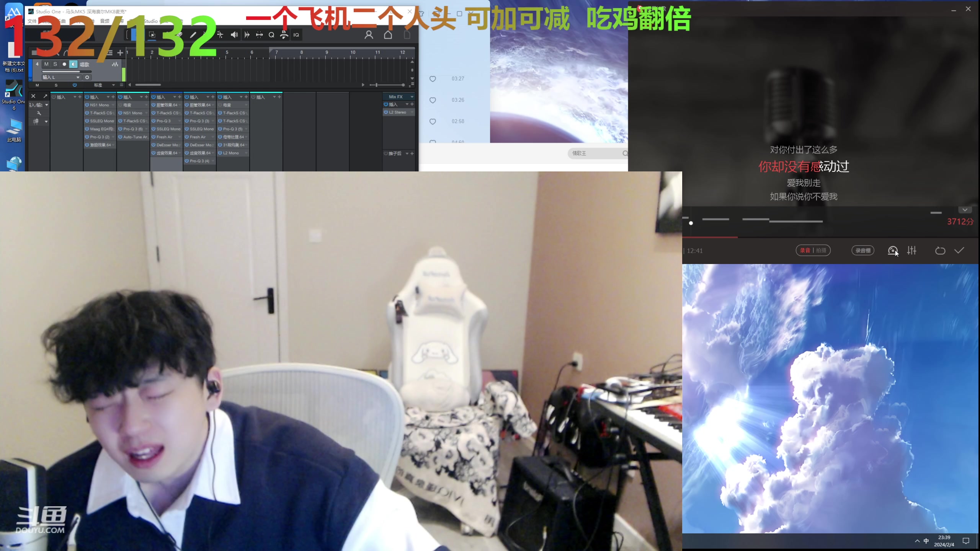This screenshot has width=980, height=551.
Task: Click the 录音棚 button in the karaoke app
Action: pyautogui.click(x=863, y=250)
